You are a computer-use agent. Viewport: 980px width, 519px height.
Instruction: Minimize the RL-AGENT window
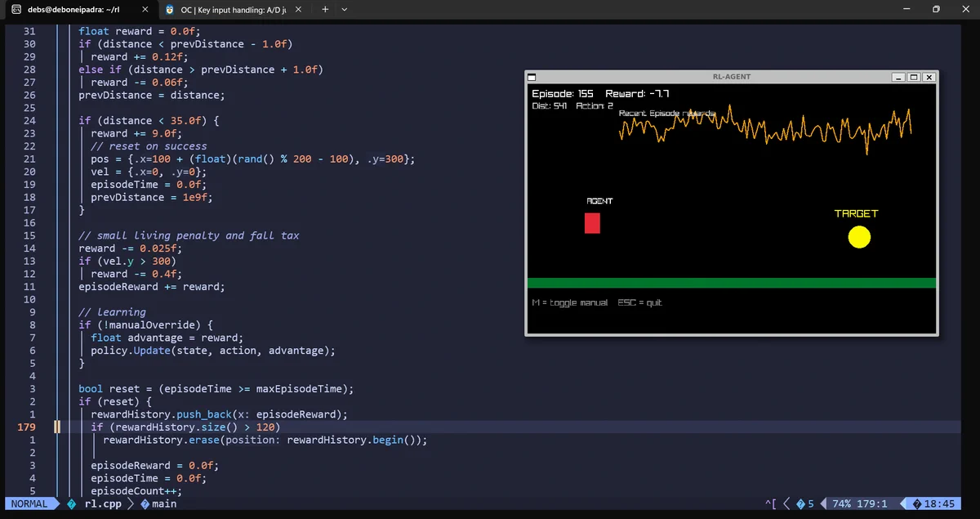pyautogui.click(x=899, y=77)
